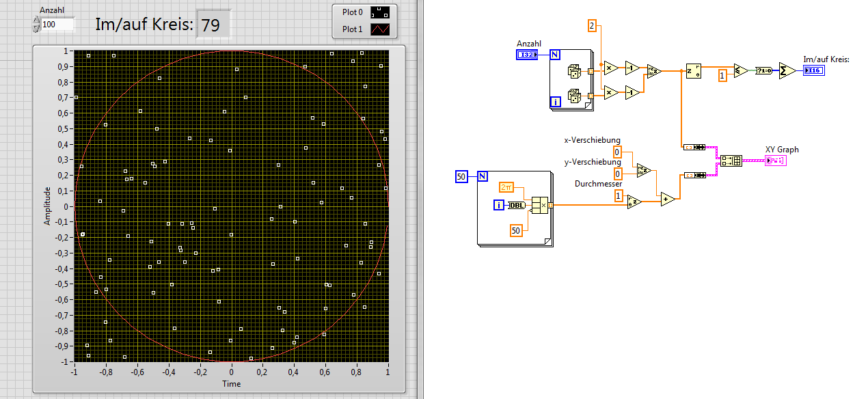This screenshot has height=399, width=868.
Task: Click the Anzahl I32 control terminal
Action: click(527, 55)
